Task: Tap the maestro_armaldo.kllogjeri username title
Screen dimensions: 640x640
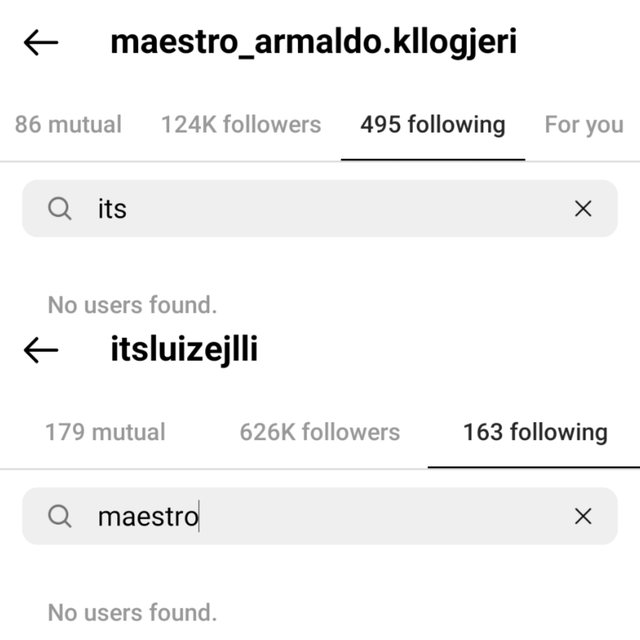Action: [x=313, y=42]
